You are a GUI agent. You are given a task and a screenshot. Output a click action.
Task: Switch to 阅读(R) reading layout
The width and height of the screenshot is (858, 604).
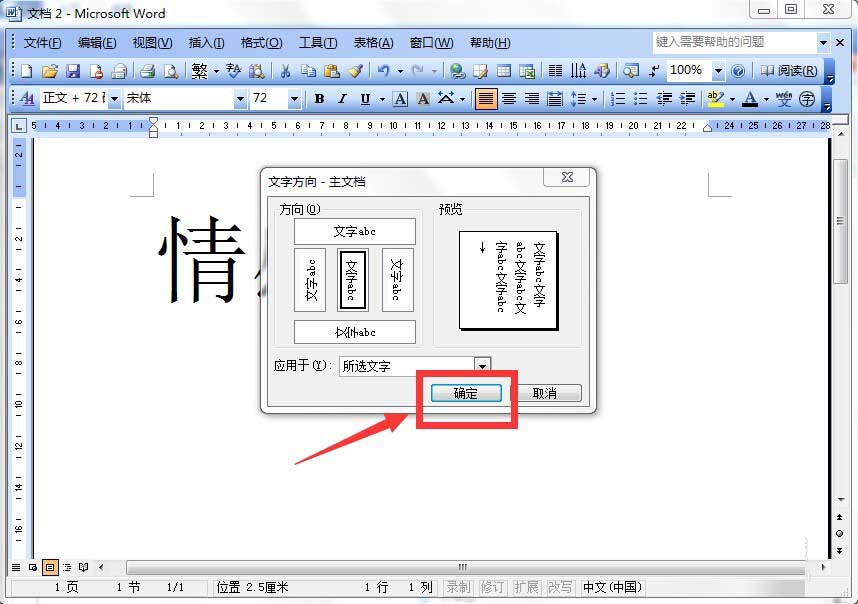(789, 71)
